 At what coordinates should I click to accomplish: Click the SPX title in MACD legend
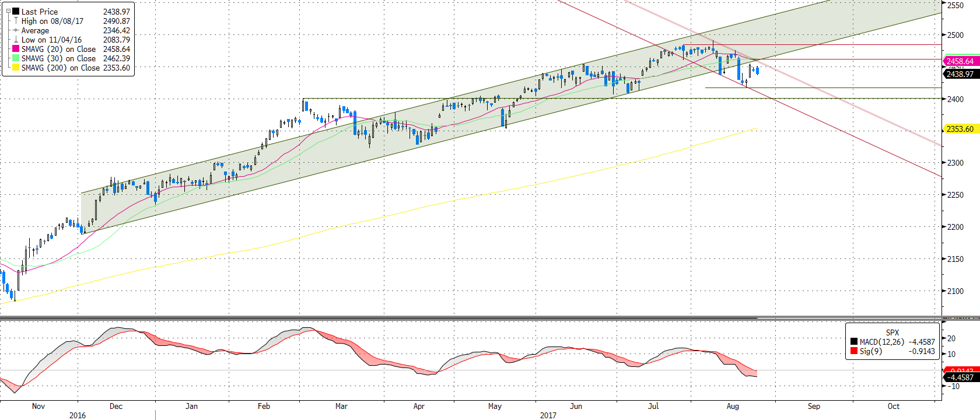click(x=892, y=332)
